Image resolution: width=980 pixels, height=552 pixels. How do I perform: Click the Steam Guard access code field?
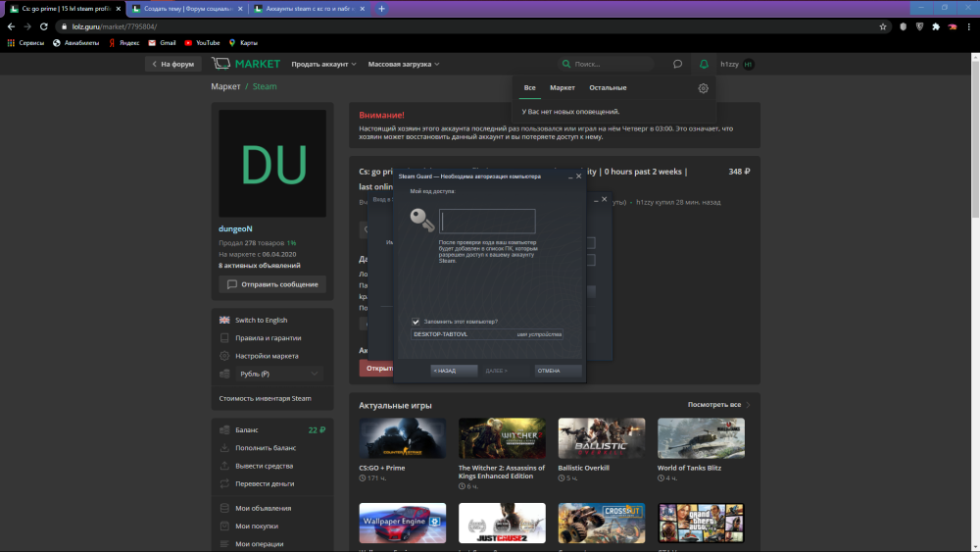point(487,222)
